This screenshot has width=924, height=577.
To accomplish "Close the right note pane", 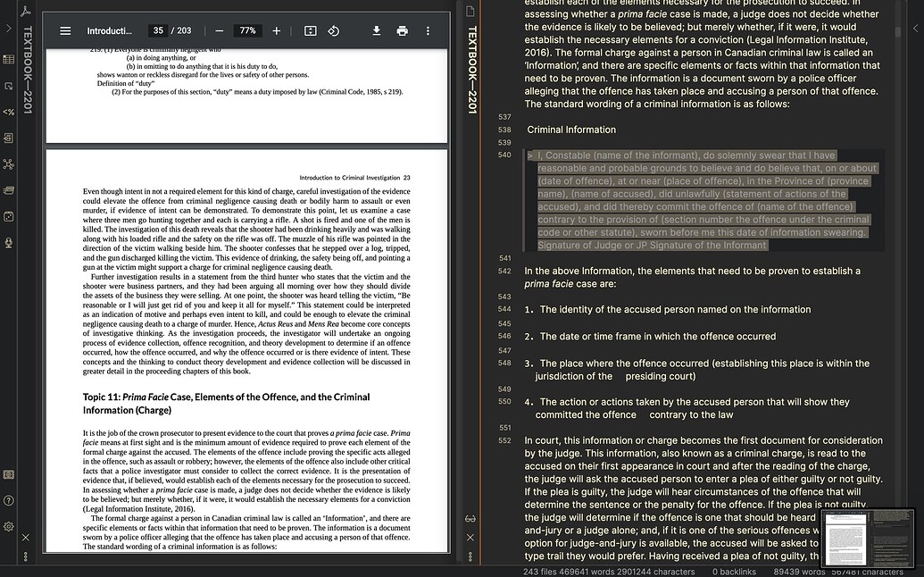I will [x=470, y=538].
